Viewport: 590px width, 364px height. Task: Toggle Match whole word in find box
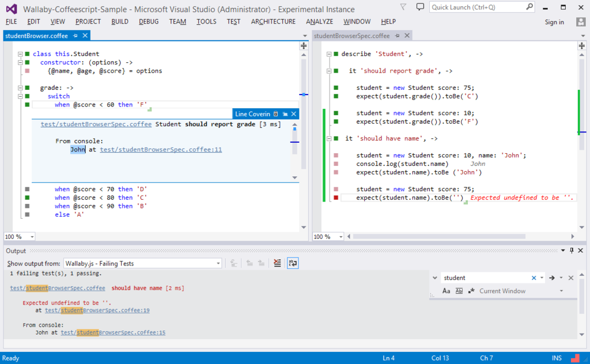click(459, 291)
